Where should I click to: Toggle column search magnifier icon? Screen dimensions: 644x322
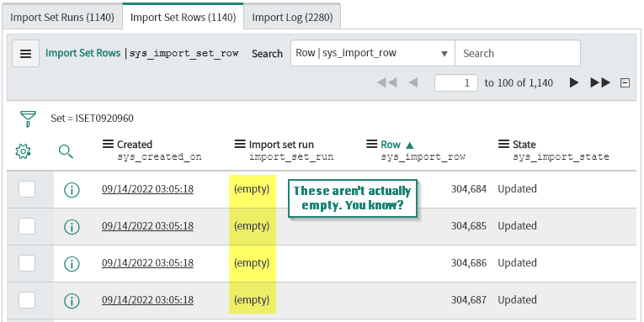click(66, 151)
